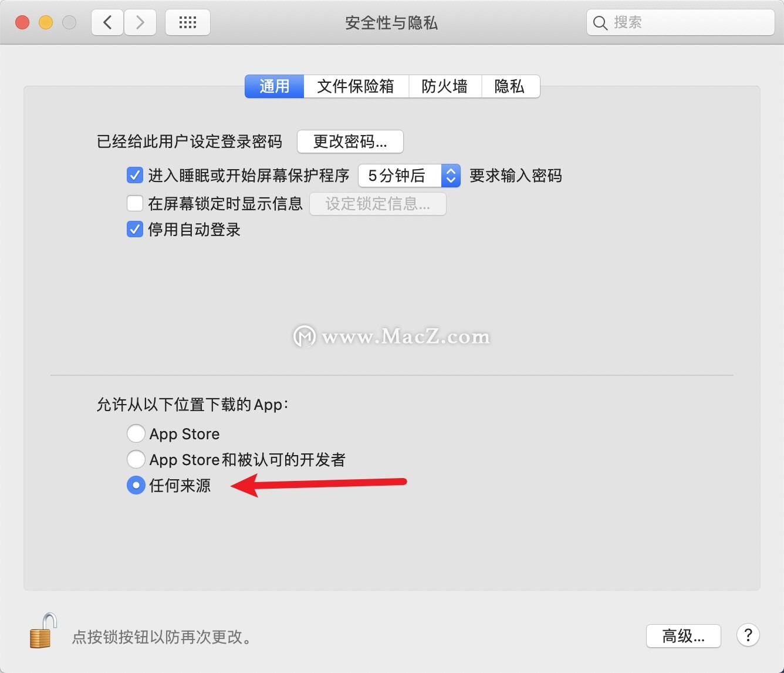This screenshot has width=784, height=673.
Task: Switch to the 防火墙 tab
Action: pos(445,86)
